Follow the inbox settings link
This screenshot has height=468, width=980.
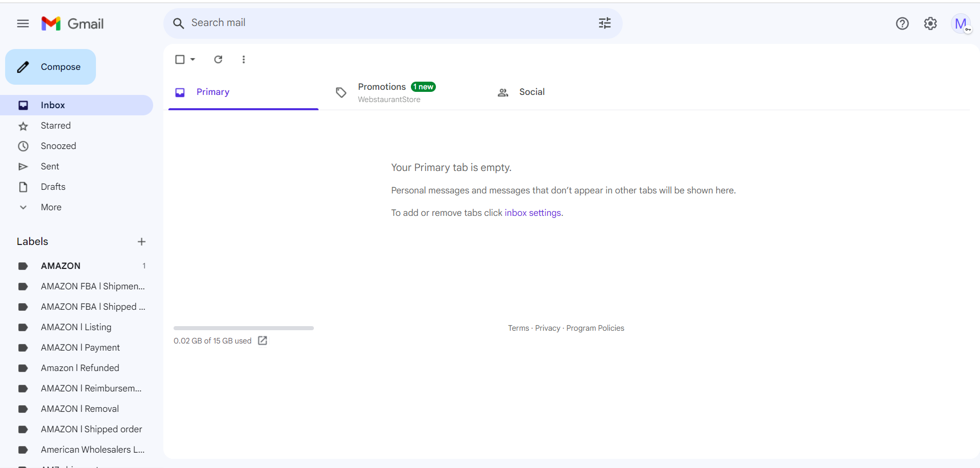[x=533, y=213]
